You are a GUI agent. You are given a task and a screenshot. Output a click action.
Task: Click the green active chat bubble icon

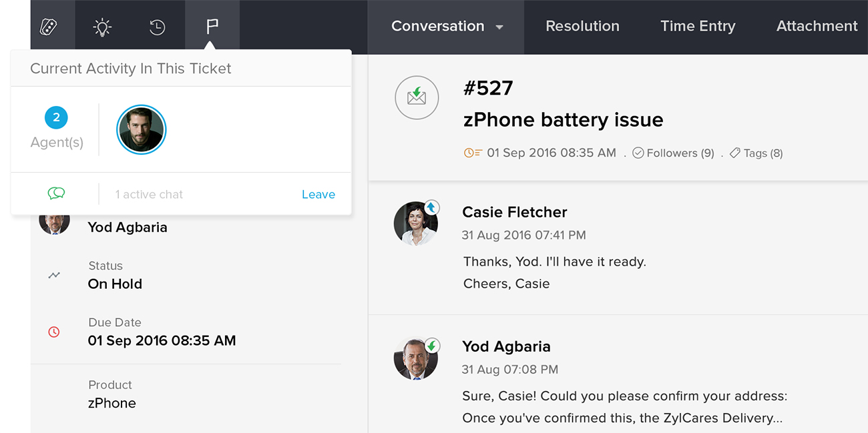pos(56,193)
